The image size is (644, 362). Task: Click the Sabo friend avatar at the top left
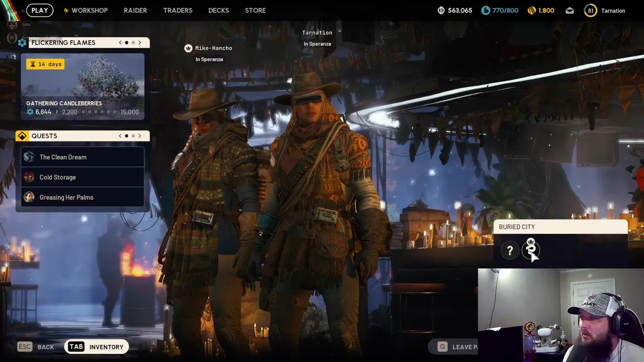click(13, 24)
